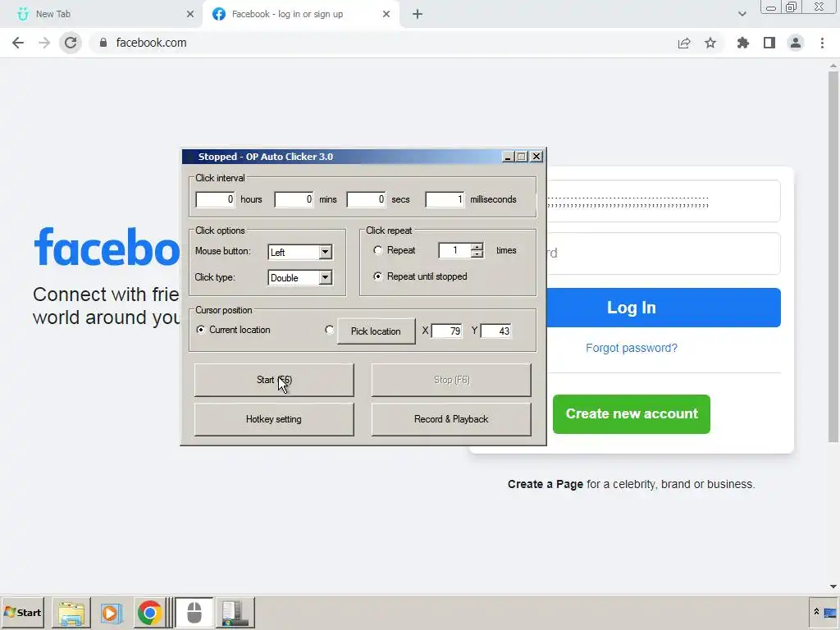Open the Mouse button dropdown
The width and height of the screenshot is (840, 630).
click(325, 252)
